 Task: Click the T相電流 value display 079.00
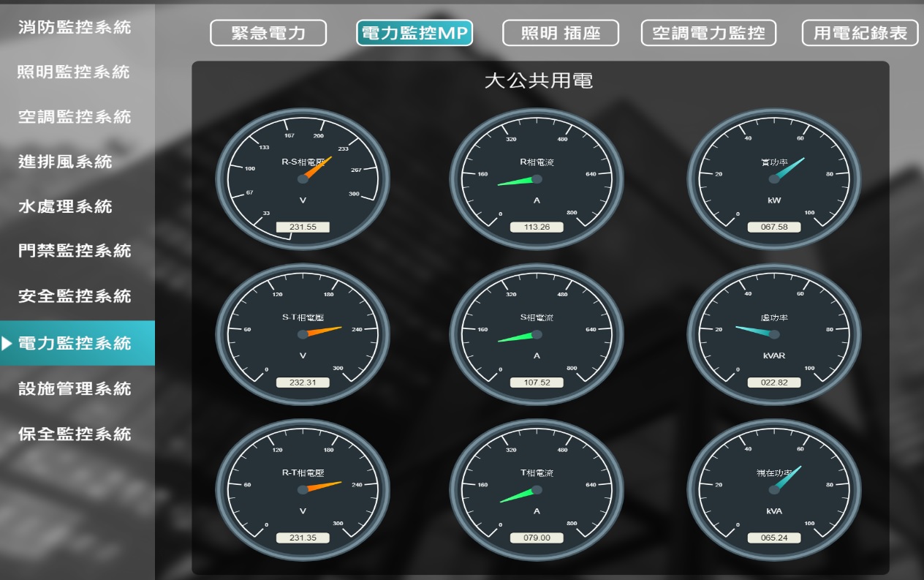click(537, 538)
